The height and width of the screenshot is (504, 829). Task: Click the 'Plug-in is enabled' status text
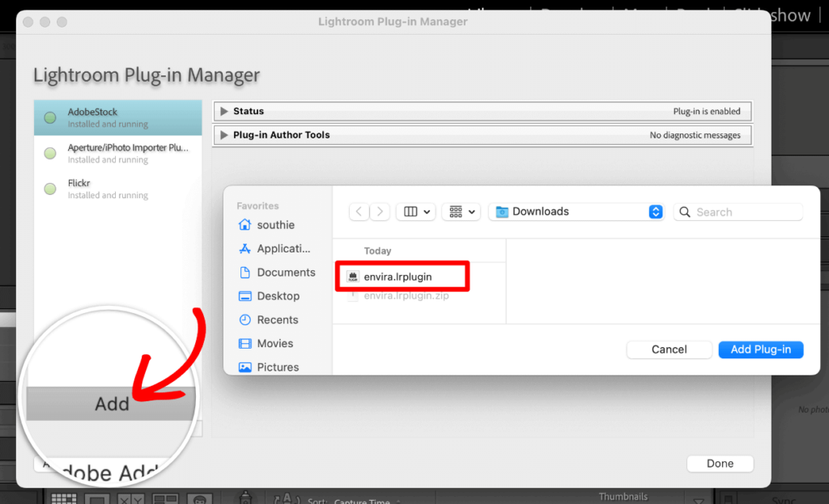click(706, 111)
